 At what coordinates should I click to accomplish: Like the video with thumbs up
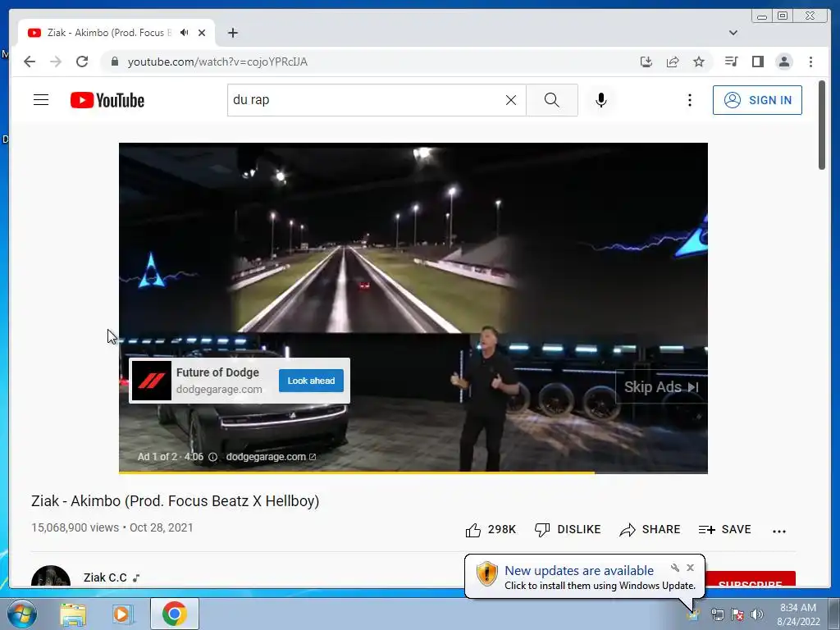[x=491, y=530]
